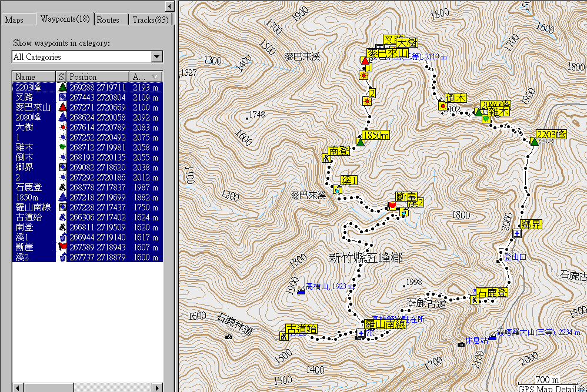Click list-row symbol icon for 斷崖
587x392 pixels.
[62, 247]
